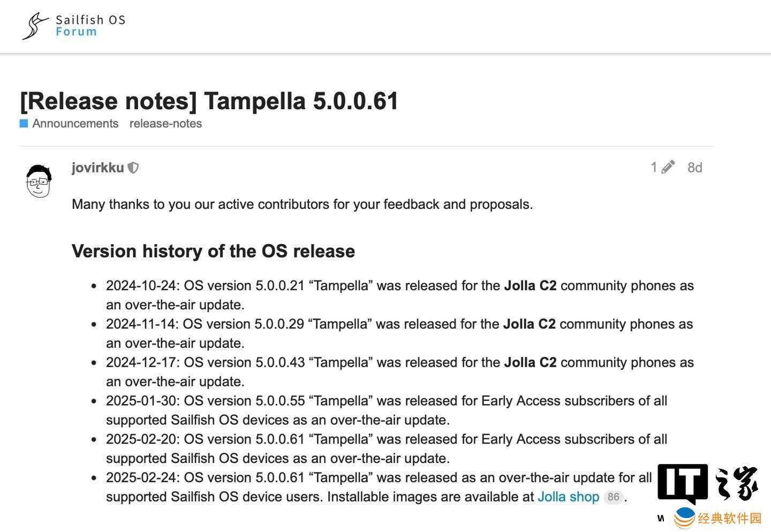
Task: Click the edit count number 1
Action: point(654,168)
